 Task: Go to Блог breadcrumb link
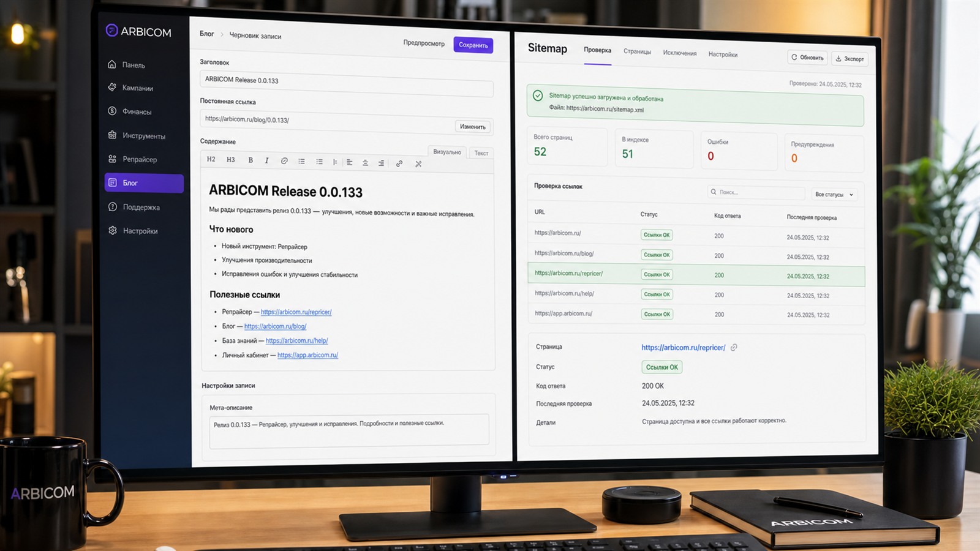click(207, 34)
